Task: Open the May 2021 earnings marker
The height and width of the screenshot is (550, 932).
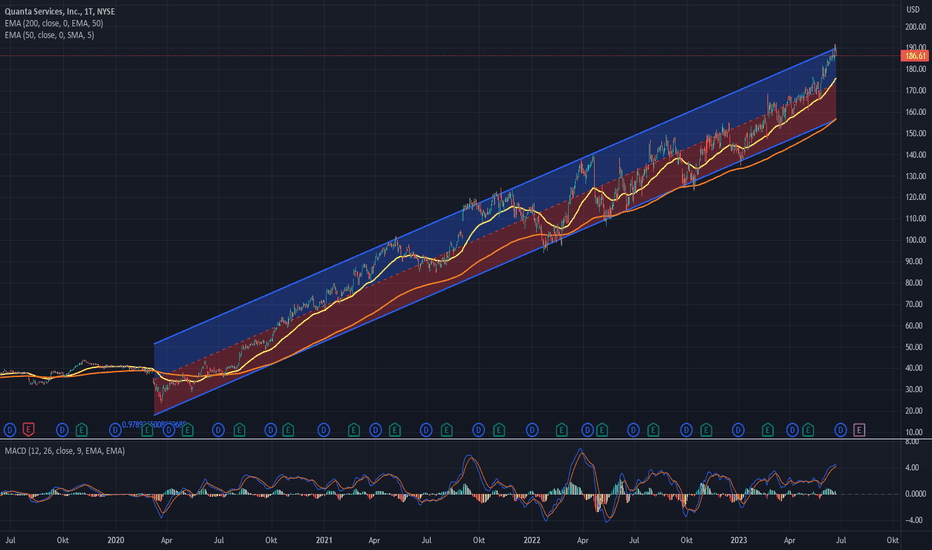Action: tap(395, 429)
